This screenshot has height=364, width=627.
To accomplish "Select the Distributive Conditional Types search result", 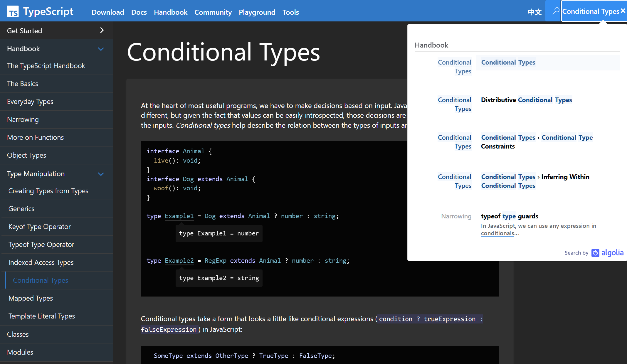I will 526,100.
